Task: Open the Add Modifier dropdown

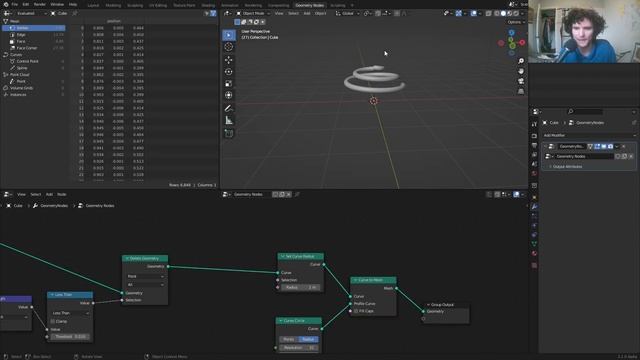Action: tap(589, 135)
